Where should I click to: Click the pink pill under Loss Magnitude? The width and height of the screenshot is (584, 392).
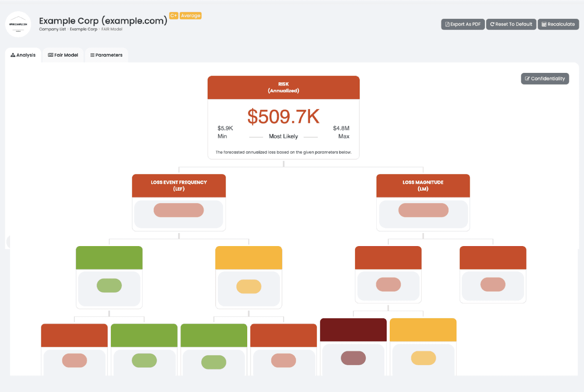click(423, 210)
